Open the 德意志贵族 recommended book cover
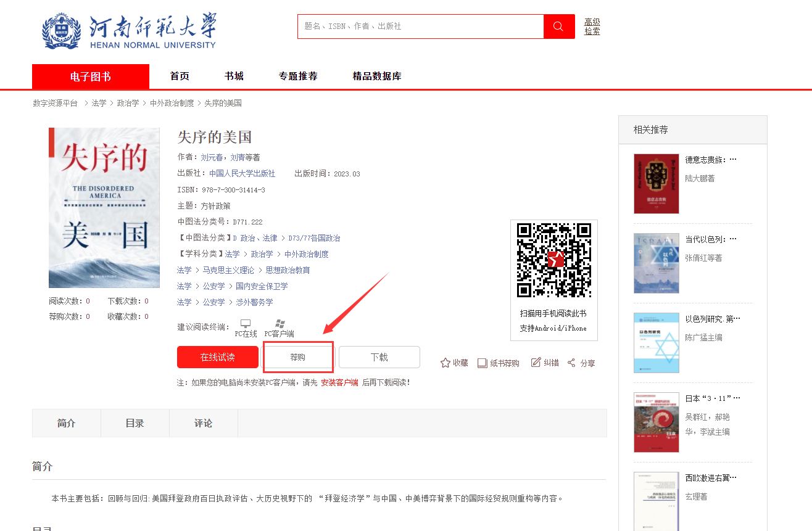The image size is (812, 531). click(x=656, y=184)
